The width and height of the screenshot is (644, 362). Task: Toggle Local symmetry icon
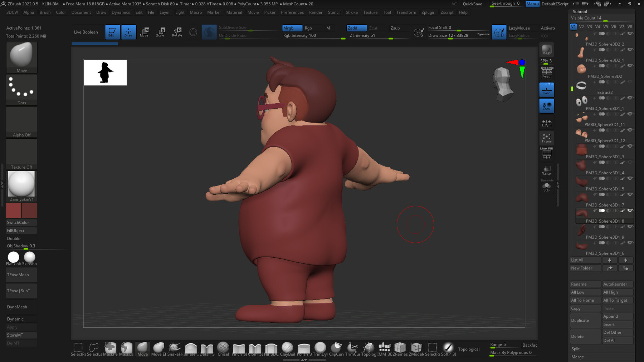click(x=546, y=106)
